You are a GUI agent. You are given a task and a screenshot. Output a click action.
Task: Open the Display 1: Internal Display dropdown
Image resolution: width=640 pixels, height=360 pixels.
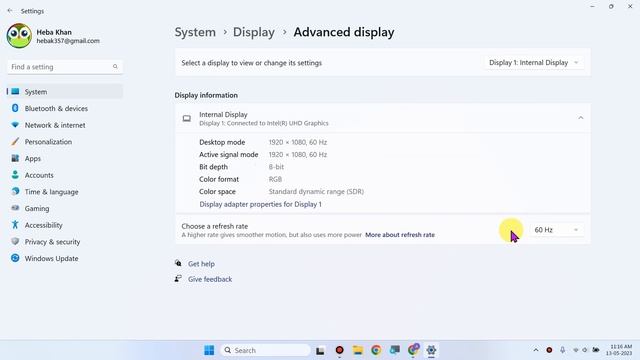[534, 62]
